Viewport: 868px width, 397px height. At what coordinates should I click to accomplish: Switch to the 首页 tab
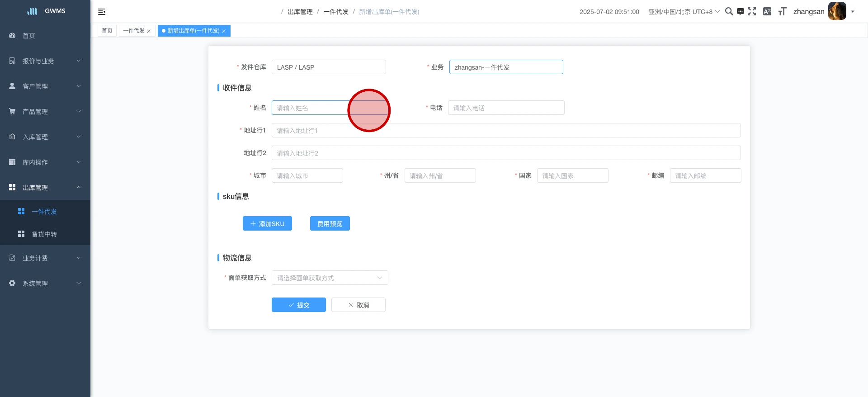(107, 31)
